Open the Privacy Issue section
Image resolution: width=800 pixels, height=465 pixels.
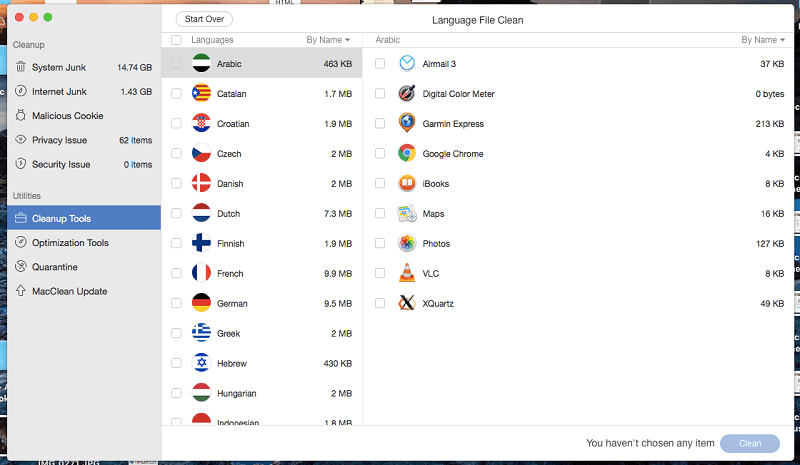tap(84, 140)
